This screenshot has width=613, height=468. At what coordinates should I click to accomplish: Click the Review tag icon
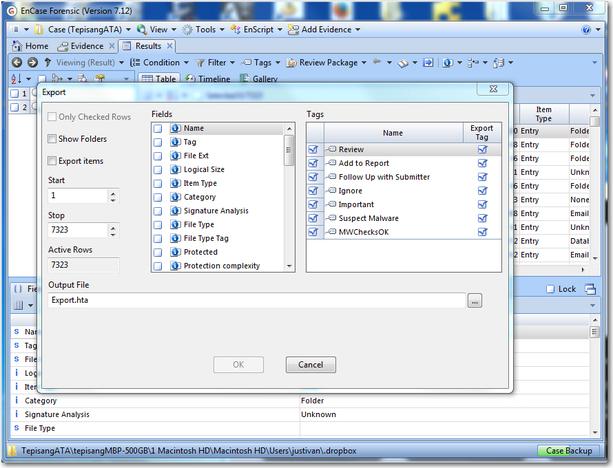click(332, 149)
